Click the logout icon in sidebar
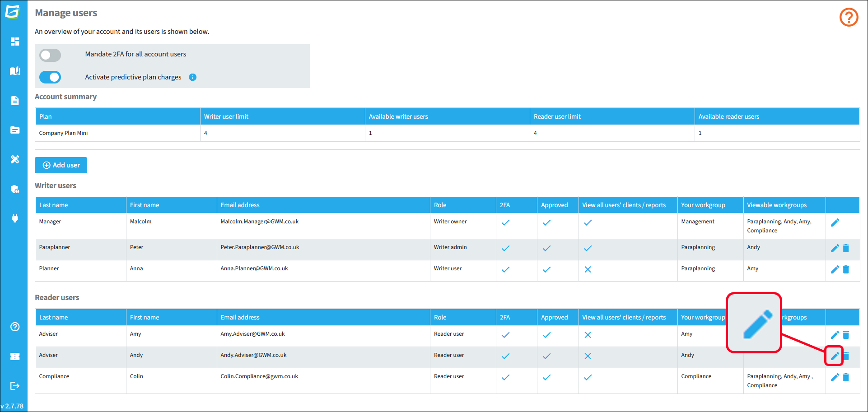 tap(15, 386)
